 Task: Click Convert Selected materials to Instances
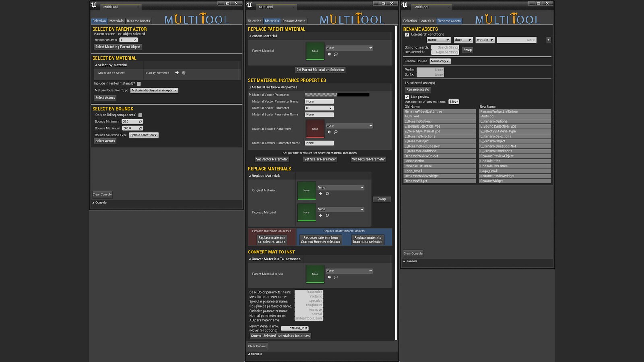pos(280,336)
